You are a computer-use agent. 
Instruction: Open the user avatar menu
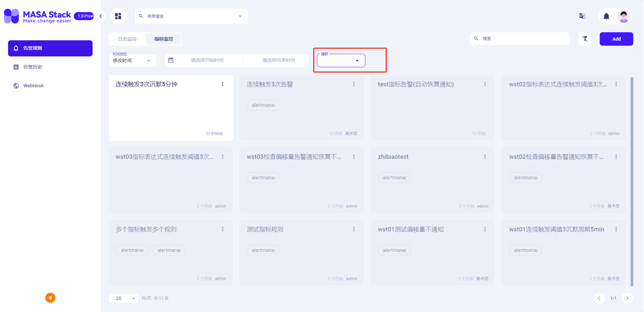[624, 16]
